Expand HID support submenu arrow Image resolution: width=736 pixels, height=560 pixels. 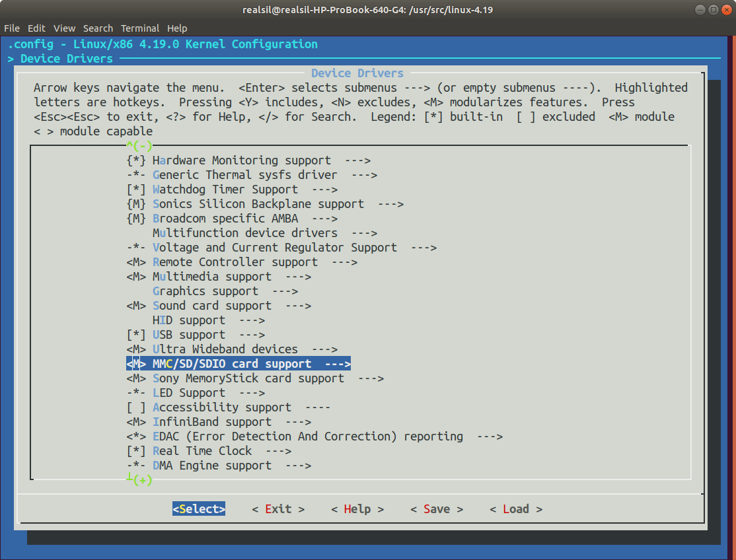(x=252, y=320)
